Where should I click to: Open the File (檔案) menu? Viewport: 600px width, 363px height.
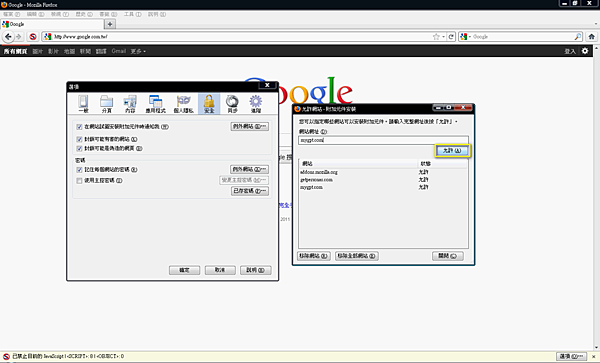coord(11,14)
